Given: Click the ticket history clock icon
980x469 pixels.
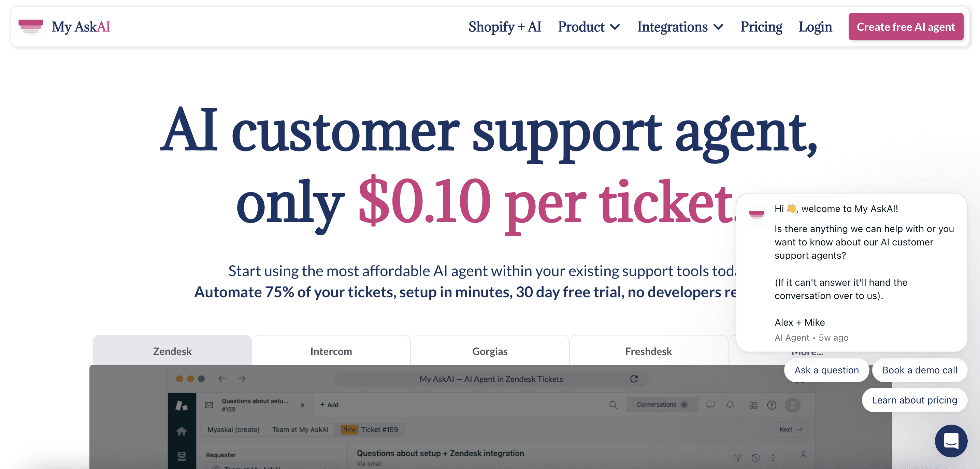Looking at the screenshot, I should pyautogui.click(x=755, y=458).
